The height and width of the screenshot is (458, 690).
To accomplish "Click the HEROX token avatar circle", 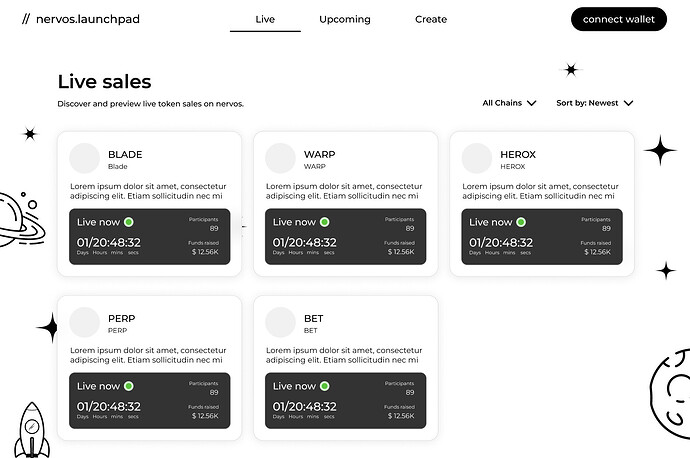I will [477, 158].
